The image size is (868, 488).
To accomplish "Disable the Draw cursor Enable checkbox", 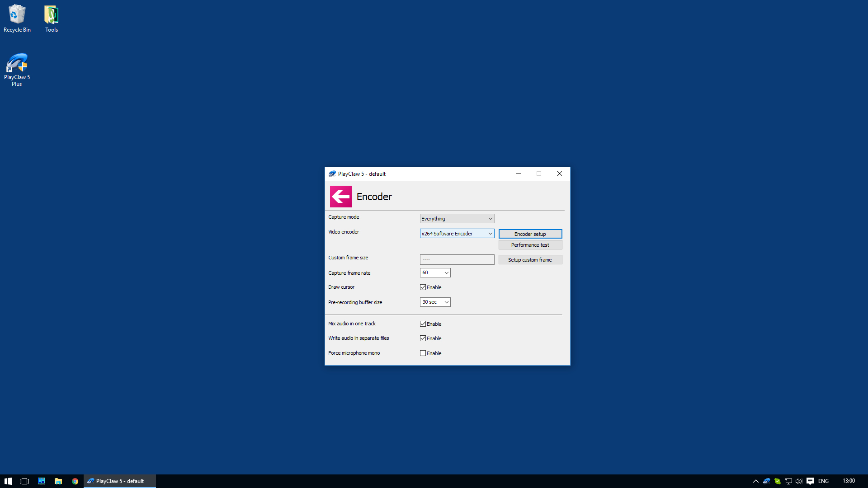I will pyautogui.click(x=423, y=287).
